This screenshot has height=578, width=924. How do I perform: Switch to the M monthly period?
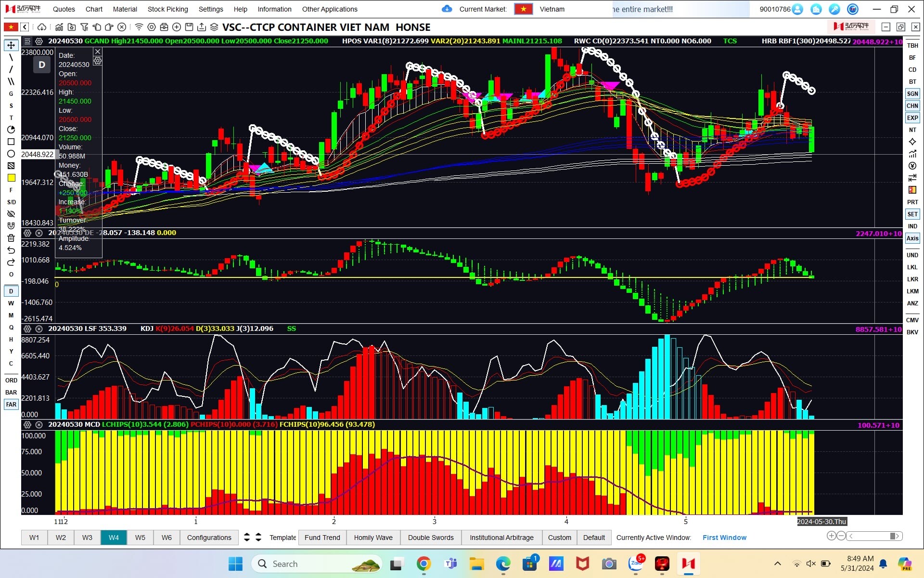click(11, 315)
